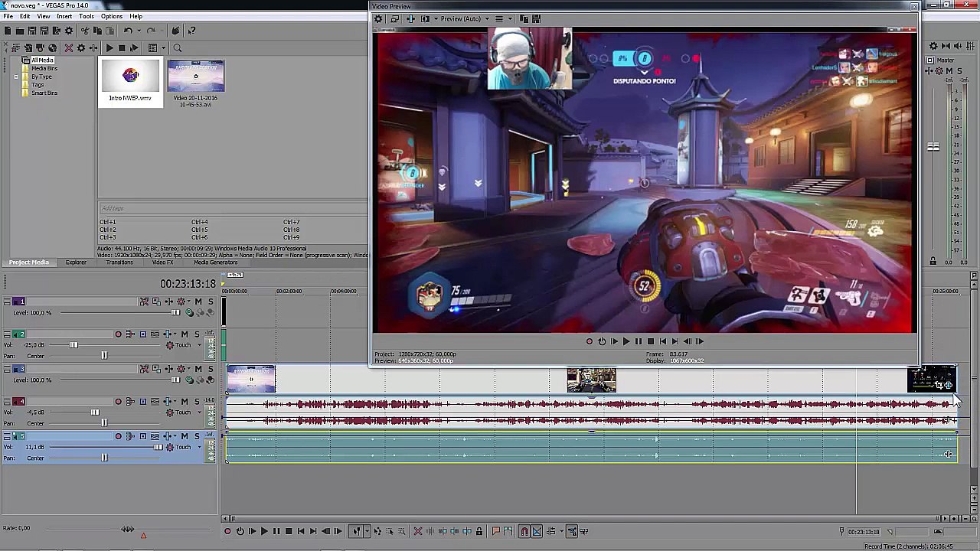Open the undo history dropdown arrow
980x551 pixels.
pyautogui.click(x=139, y=31)
